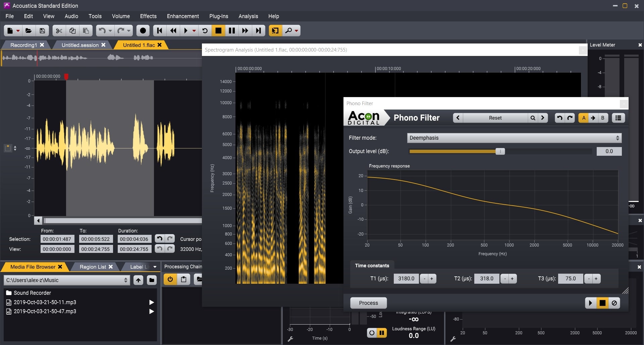Expand the undo history dropdown

click(x=110, y=30)
